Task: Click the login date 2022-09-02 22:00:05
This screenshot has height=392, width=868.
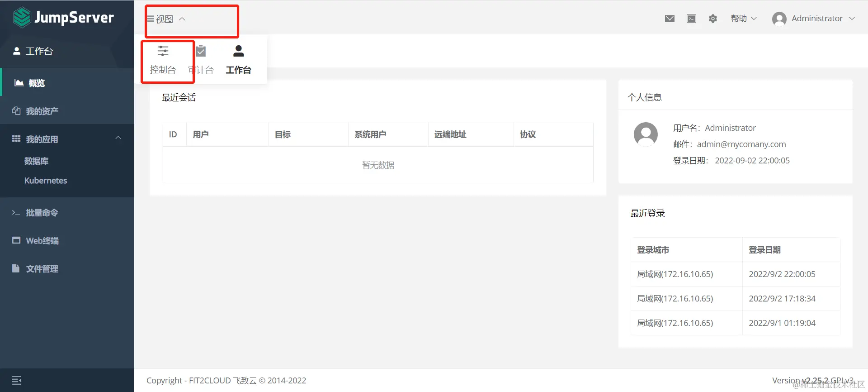Action: (752, 161)
